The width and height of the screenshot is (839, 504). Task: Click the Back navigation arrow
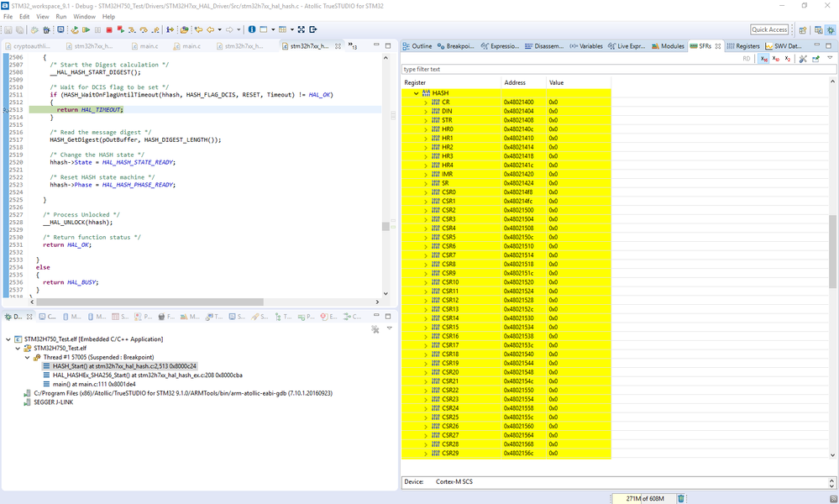click(x=210, y=29)
